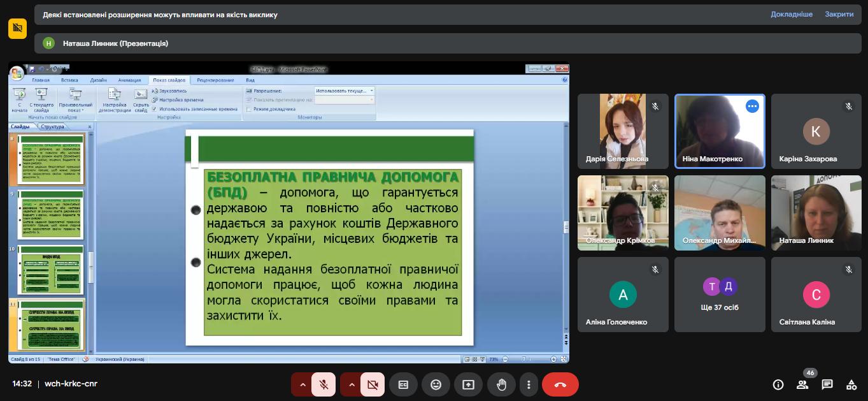Switch to the Рецензирование ribbon tab
Viewport: 868px width, 401px height.
215,80
